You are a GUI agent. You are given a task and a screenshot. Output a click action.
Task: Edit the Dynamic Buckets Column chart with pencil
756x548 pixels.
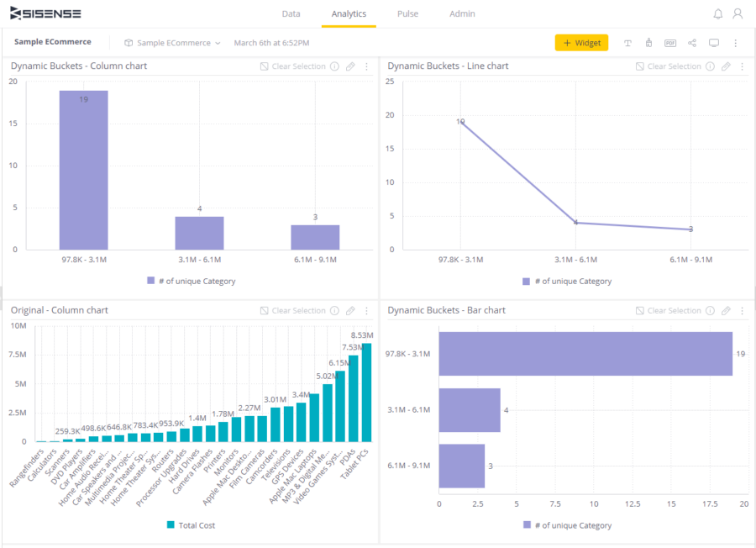(x=350, y=66)
